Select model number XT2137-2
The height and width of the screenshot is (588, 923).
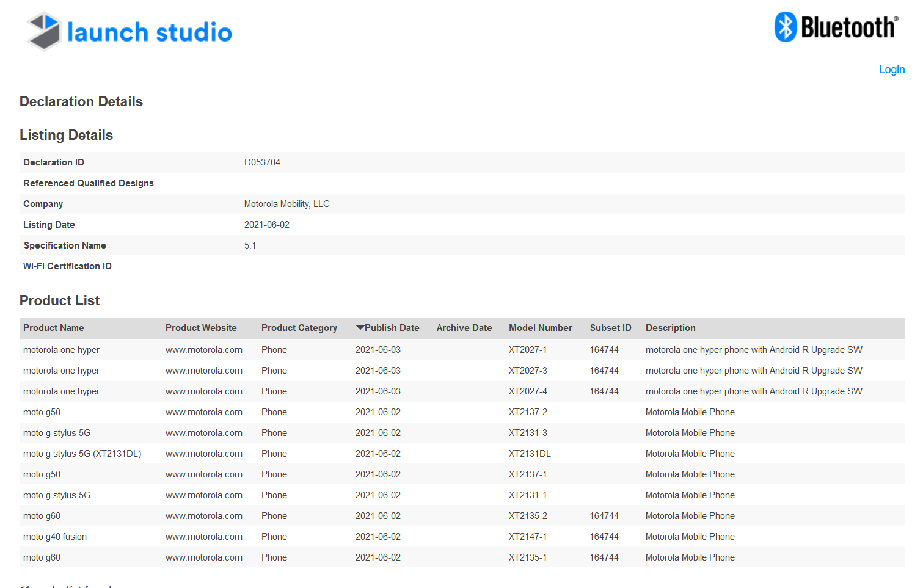[x=528, y=412]
